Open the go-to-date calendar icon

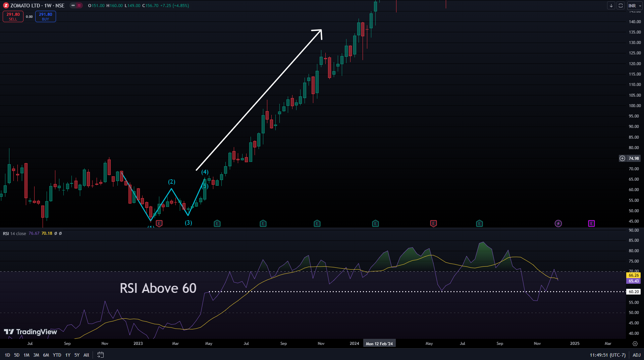tap(100, 355)
